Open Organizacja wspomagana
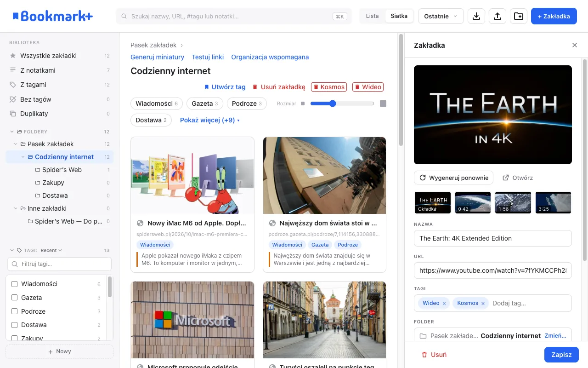588x368 pixels. pyautogui.click(x=270, y=57)
